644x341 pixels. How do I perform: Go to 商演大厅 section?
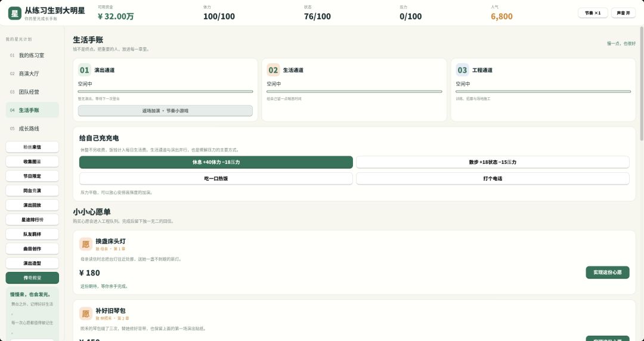[32, 73]
